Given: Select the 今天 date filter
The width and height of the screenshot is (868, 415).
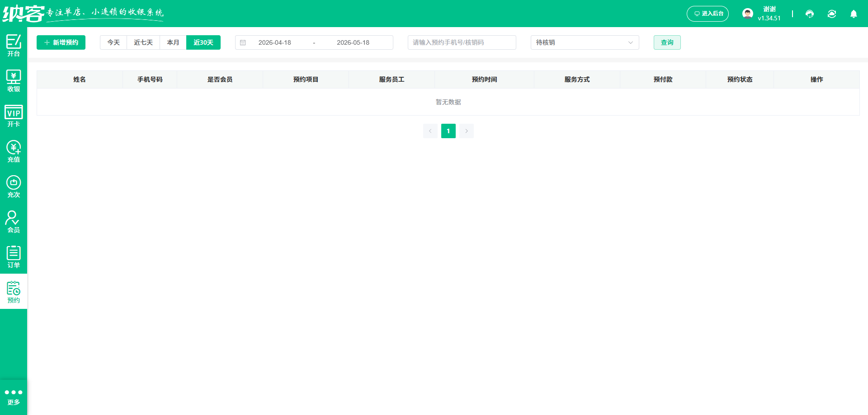Looking at the screenshot, I should (x=113, y=42).
